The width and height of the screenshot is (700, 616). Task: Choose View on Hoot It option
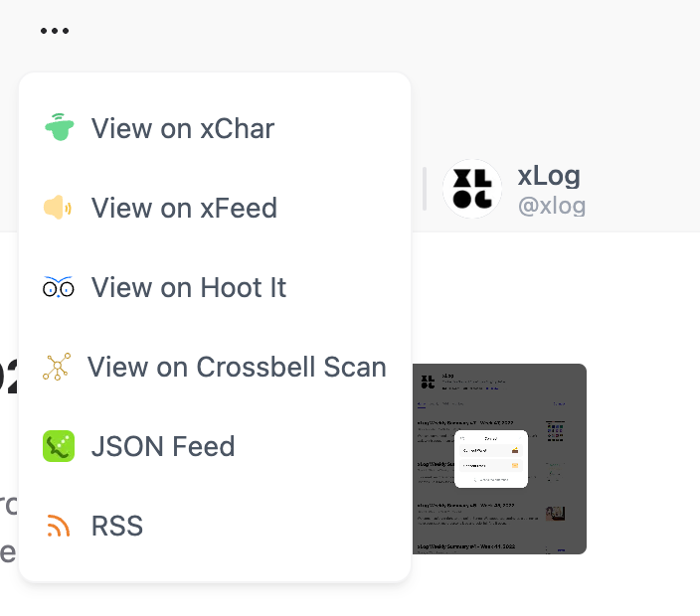pyautogui.click(x=215, y=287)
